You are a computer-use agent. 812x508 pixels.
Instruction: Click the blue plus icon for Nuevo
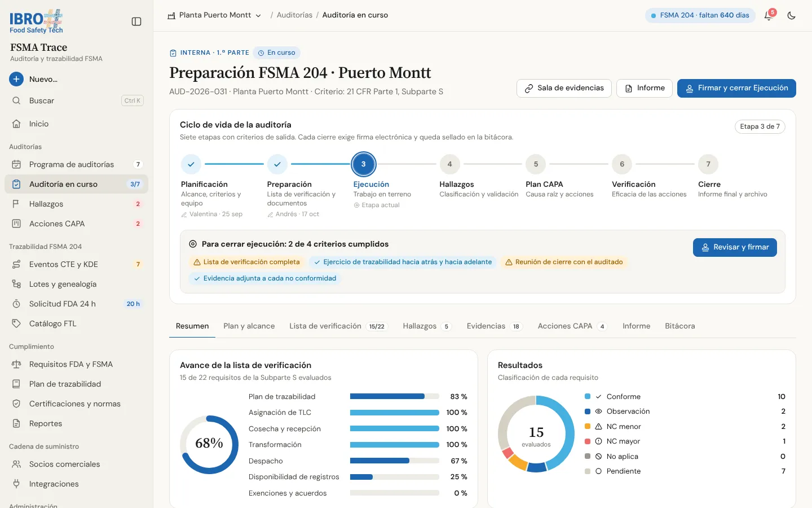tap(16, 79)
